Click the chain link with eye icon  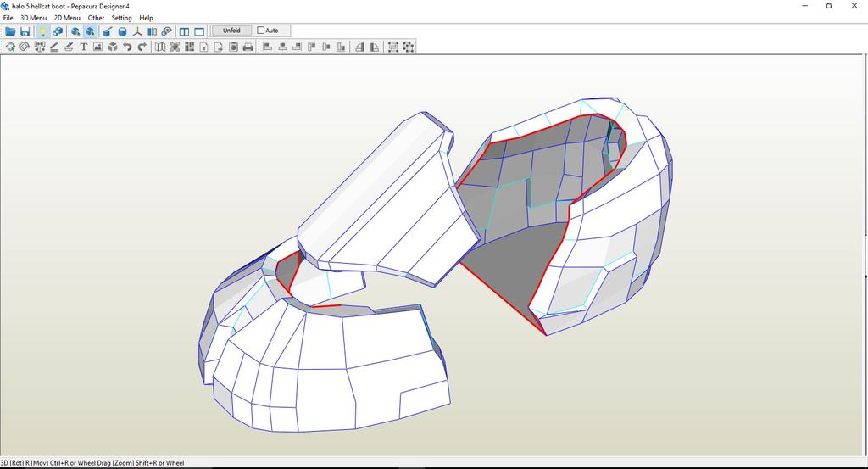[167, 31]
